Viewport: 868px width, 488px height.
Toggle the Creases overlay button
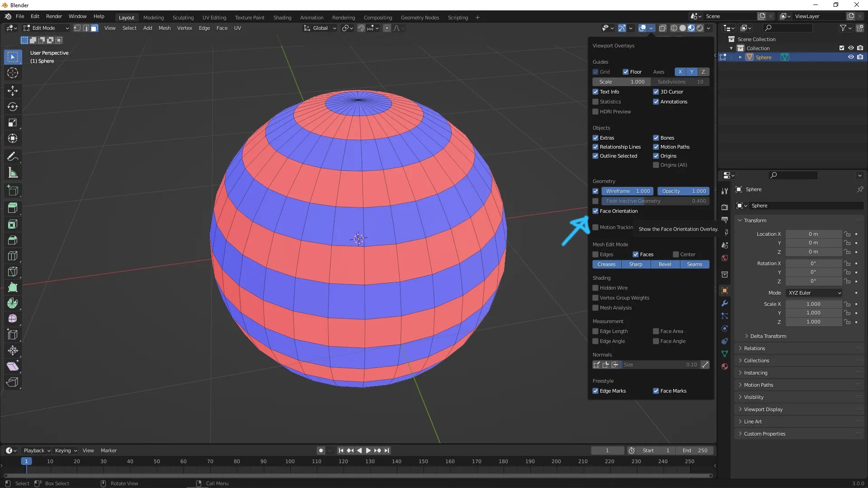(606, 264)
